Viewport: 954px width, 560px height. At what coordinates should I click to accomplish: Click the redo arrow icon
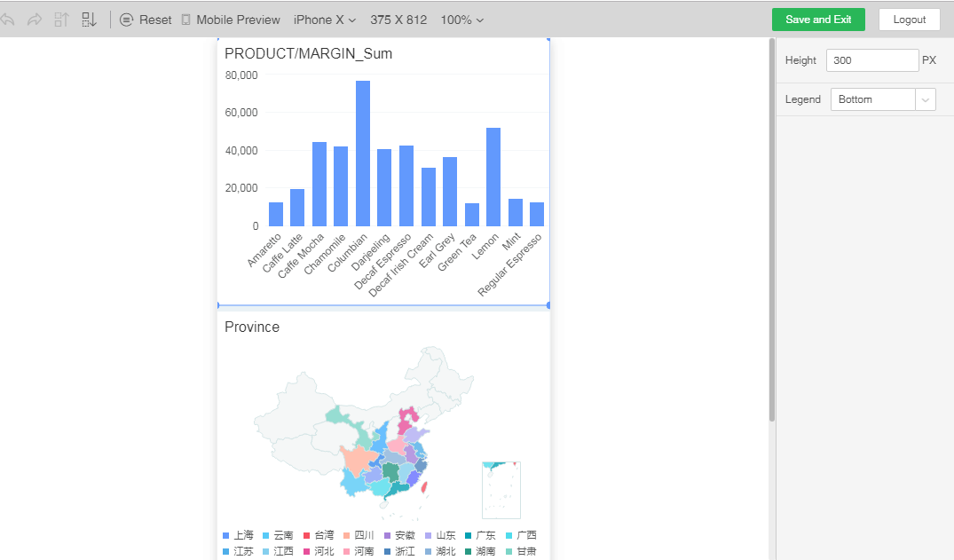coord(35,20)
